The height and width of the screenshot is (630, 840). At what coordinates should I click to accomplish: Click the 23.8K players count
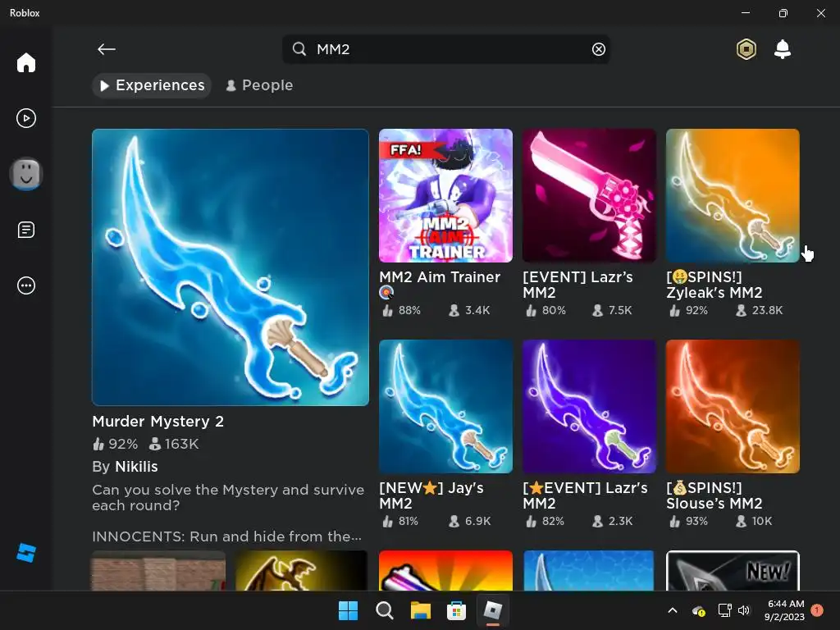tap(767, 310)
